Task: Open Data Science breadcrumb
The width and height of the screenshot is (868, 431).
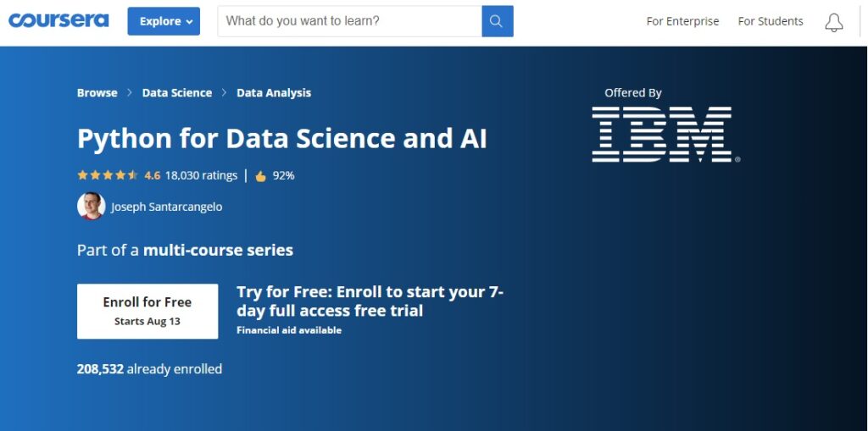Action: (x=177, y=93)
